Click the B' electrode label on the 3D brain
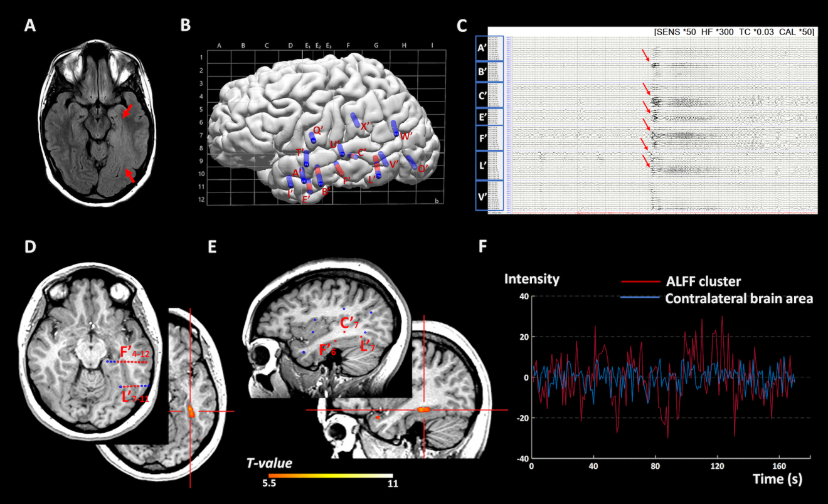828x504 pixels. click(x=326, y=192)
